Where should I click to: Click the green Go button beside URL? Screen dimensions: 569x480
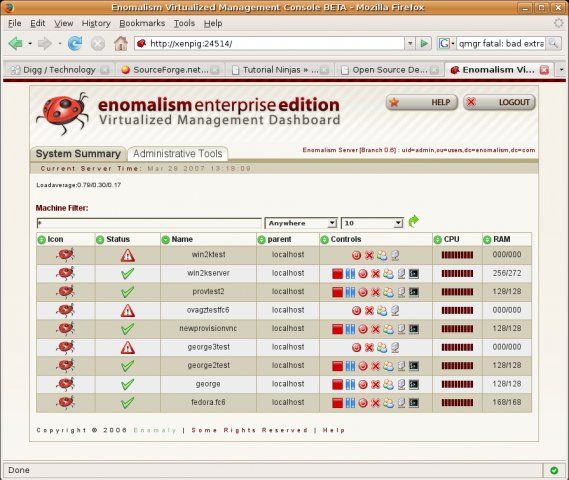click(424, 44)
